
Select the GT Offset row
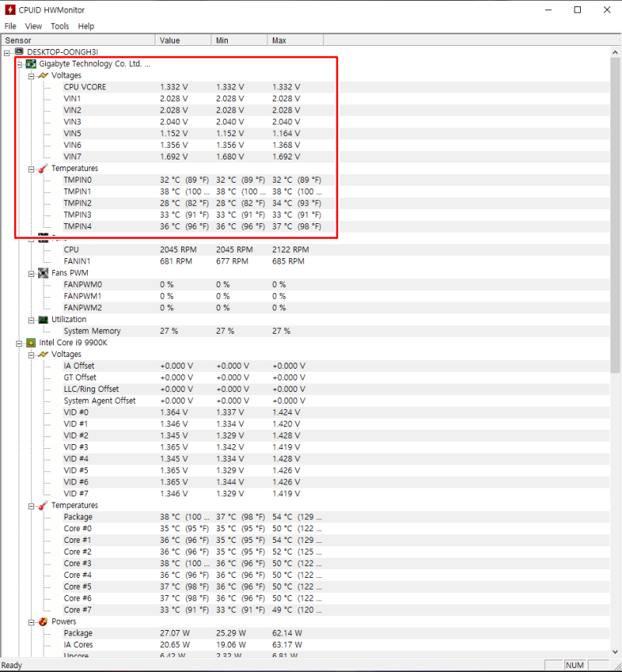pyautogui.click(x=335, y=377)
